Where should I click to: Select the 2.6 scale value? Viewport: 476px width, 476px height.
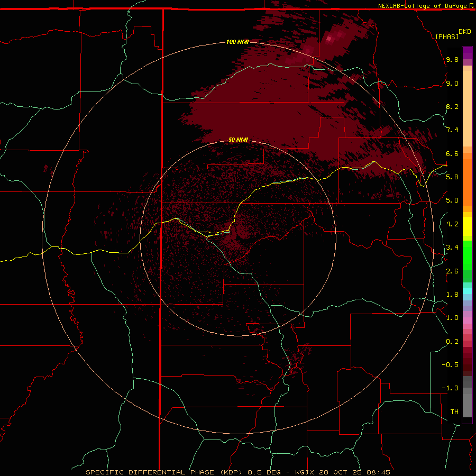tap(452, 271)
